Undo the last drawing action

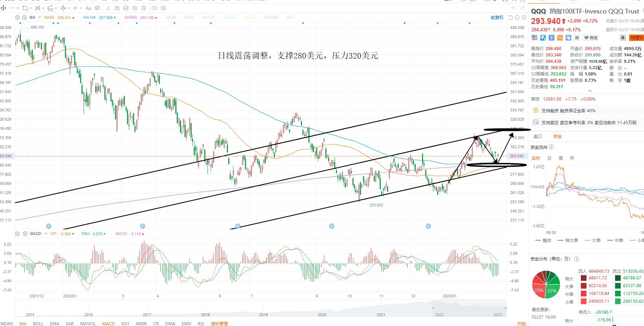click(513, 8)
